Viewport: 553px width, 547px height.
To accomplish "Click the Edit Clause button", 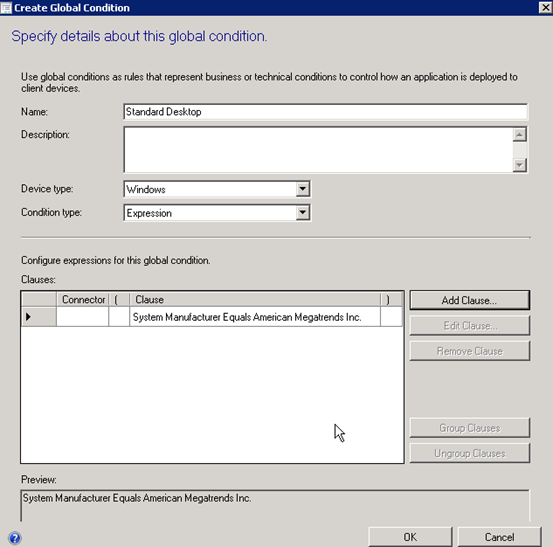I will click(469, 326).
